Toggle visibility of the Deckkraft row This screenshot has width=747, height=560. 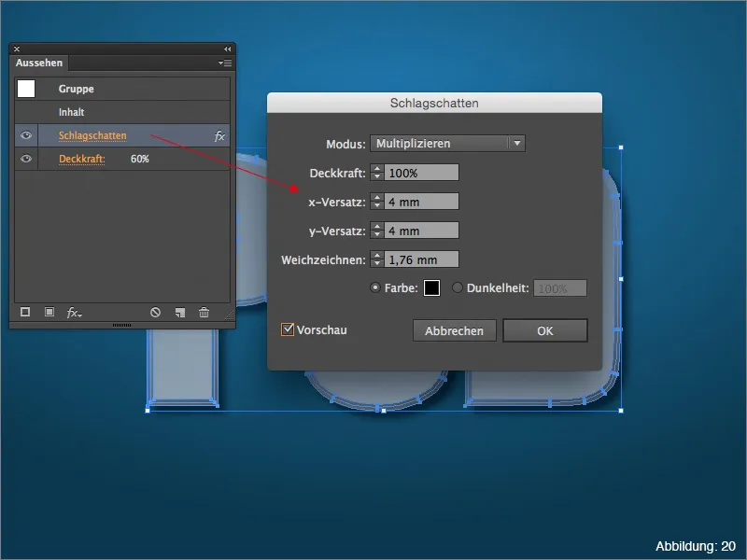(26, 159)
